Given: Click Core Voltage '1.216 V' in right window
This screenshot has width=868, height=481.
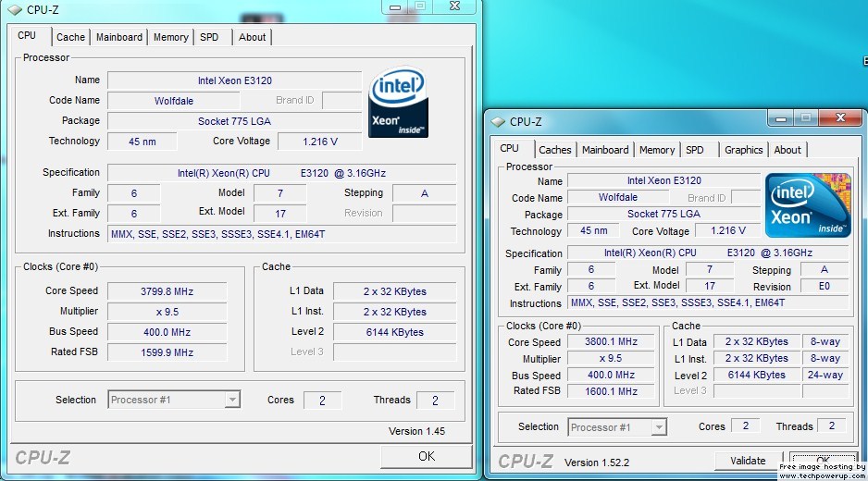Looking at the screenshot, I should coord(728,230).
